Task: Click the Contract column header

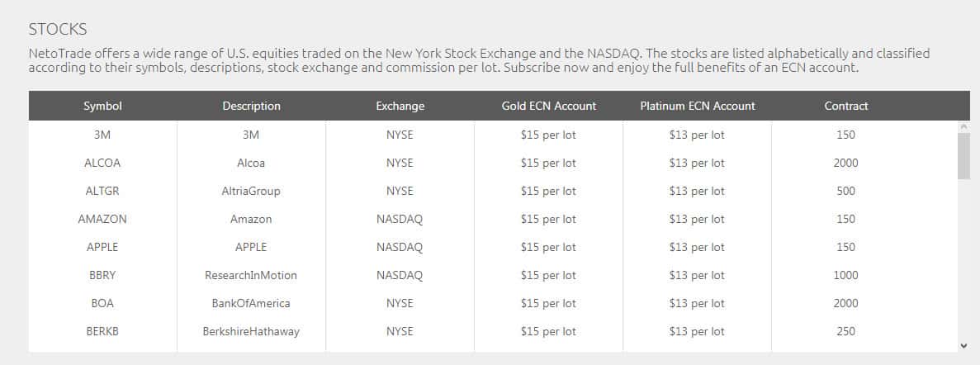Action: pos(845,106)
